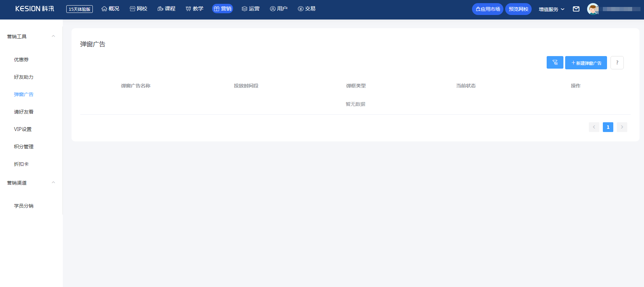
Task: Open 学员分销 in sidebar
Action: coord(24,206)
